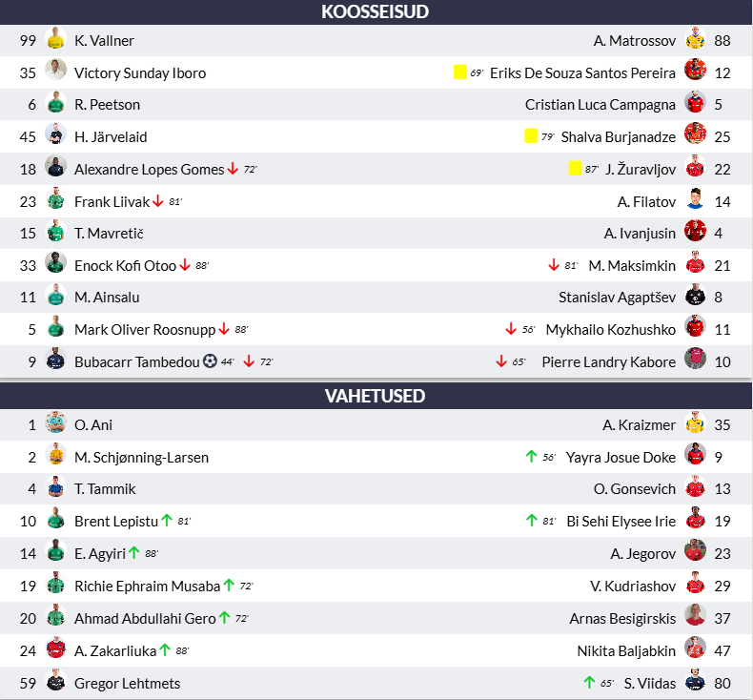Click the green substitution arrow next to Brent Lepistu
Screen dimensions: 753x700
point(167,521)
